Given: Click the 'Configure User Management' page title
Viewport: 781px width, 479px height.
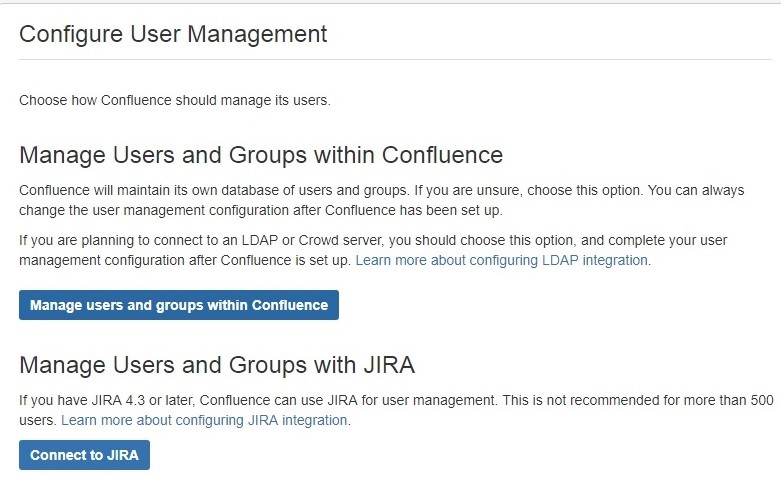Looking at the screenshot, I should coord(173,34).
